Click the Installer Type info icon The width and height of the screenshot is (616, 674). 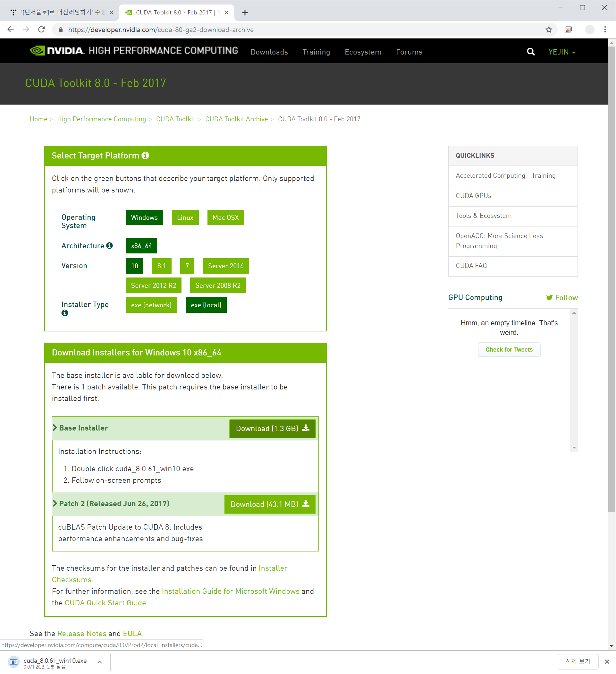click(x=64, y=313)
